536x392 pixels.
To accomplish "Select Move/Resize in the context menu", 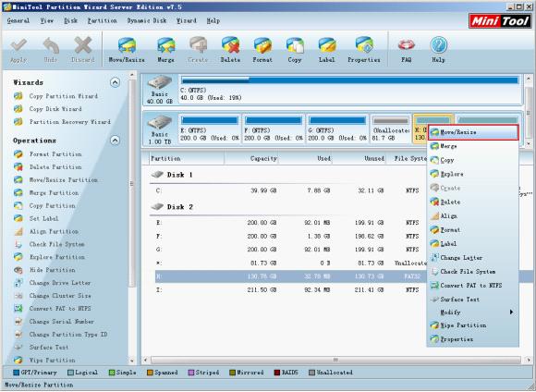I will click(473, 132).
